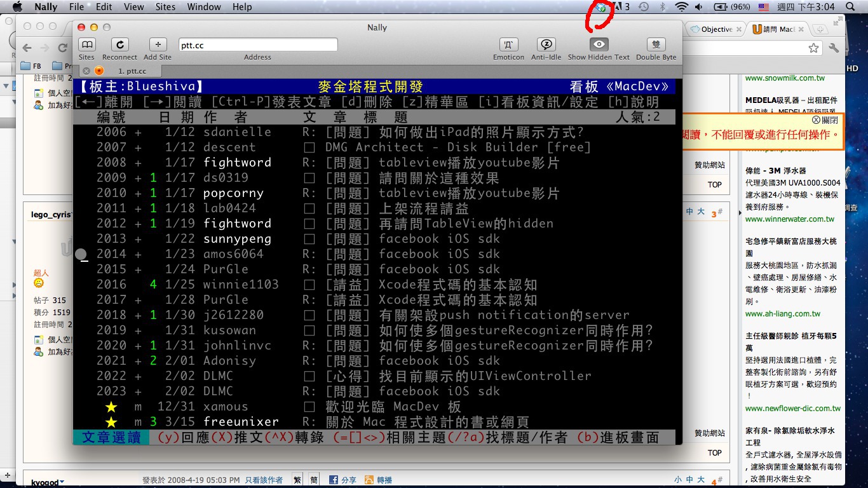
Task: Open the Help menu
Action: point(242,7)
